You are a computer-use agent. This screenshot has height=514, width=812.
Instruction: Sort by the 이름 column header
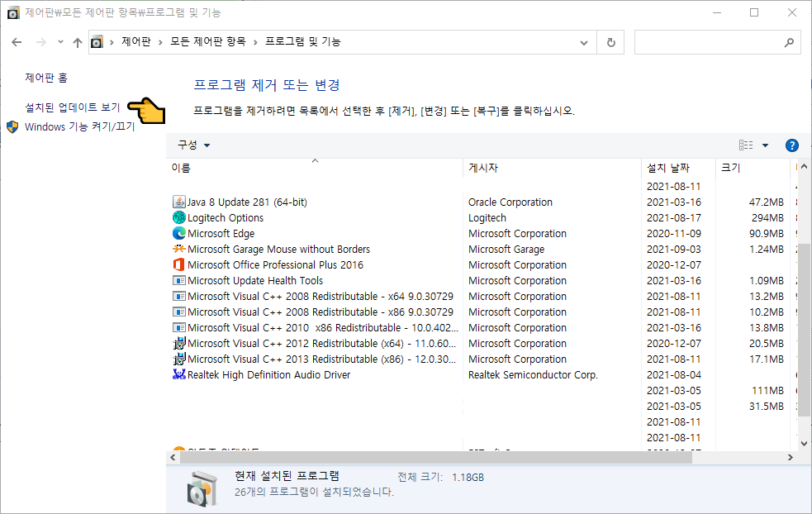315,168
